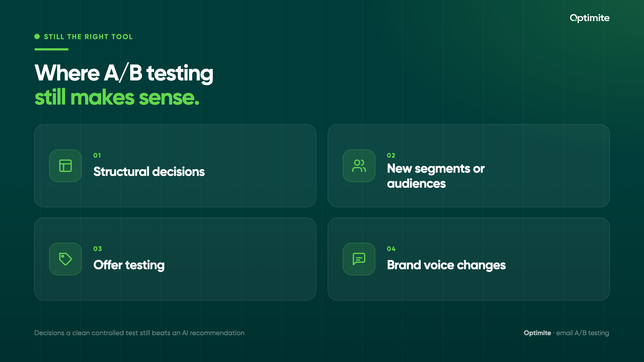
Task: Select the Offer testing heading
Action: click(x=129, y=265)
